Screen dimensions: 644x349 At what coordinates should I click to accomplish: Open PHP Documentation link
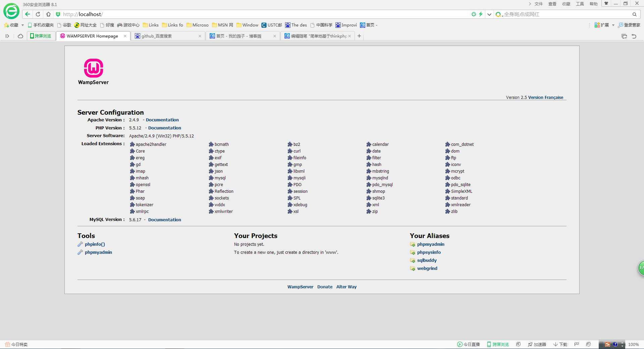click(164, 128)
